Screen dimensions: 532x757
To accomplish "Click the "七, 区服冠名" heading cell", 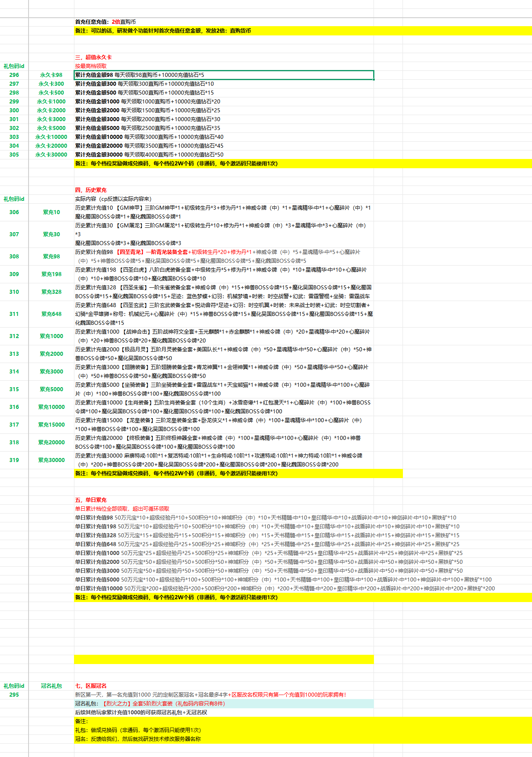I will [x=91, y=686].
